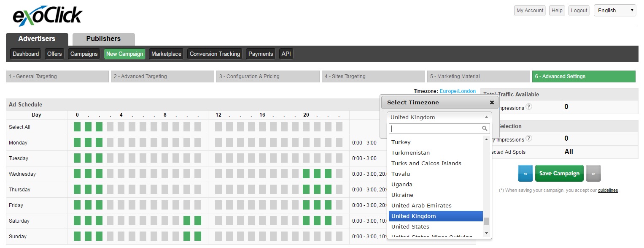Viewport: 644px width, 248px height.
Task: Go to step 2 Advanced Targeting
Action: (x=163, y=76)
